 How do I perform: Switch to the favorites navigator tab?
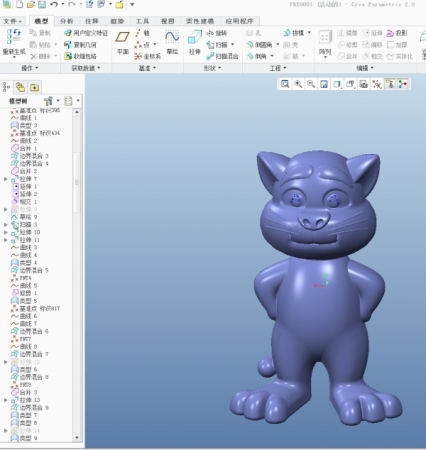[34, 87]
